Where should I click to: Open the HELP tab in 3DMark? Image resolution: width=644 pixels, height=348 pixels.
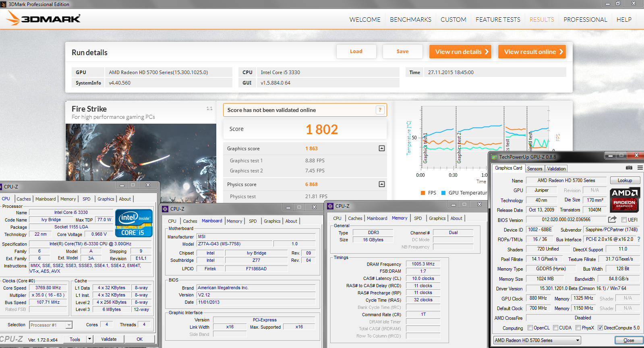point(624,19)
